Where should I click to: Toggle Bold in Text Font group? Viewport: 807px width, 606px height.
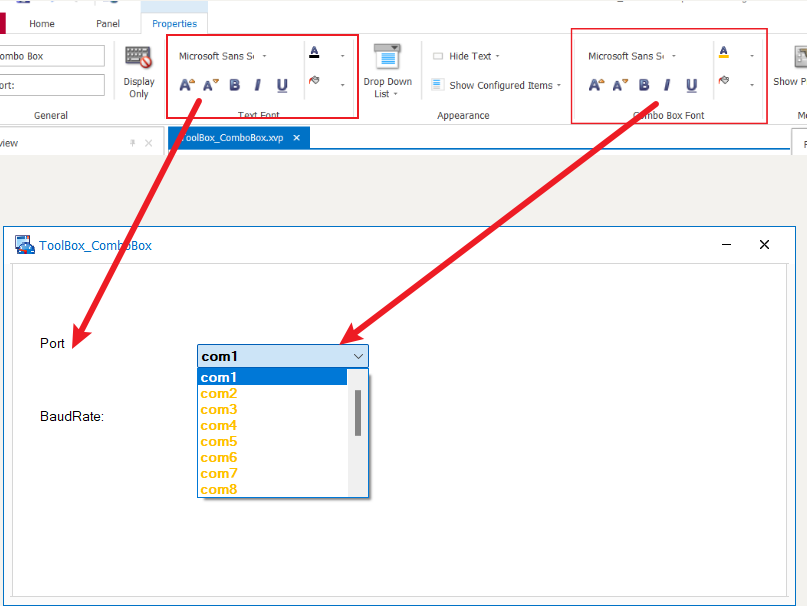235,85
